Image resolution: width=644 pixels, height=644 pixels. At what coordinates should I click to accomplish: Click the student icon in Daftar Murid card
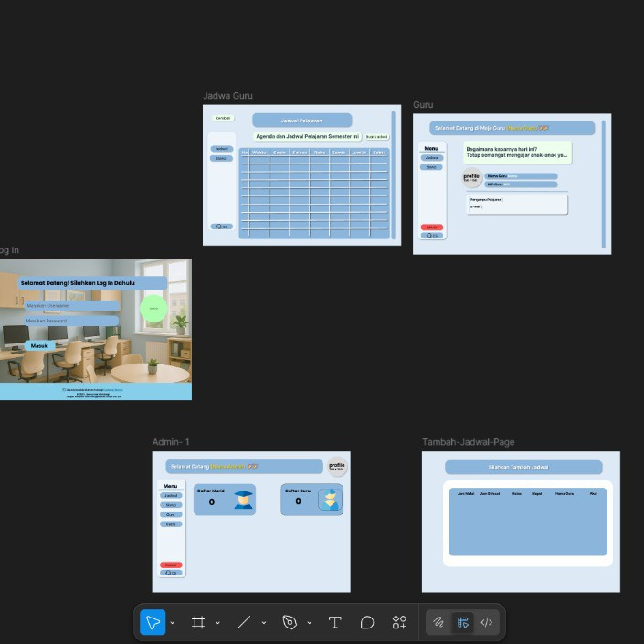[244, 500]
